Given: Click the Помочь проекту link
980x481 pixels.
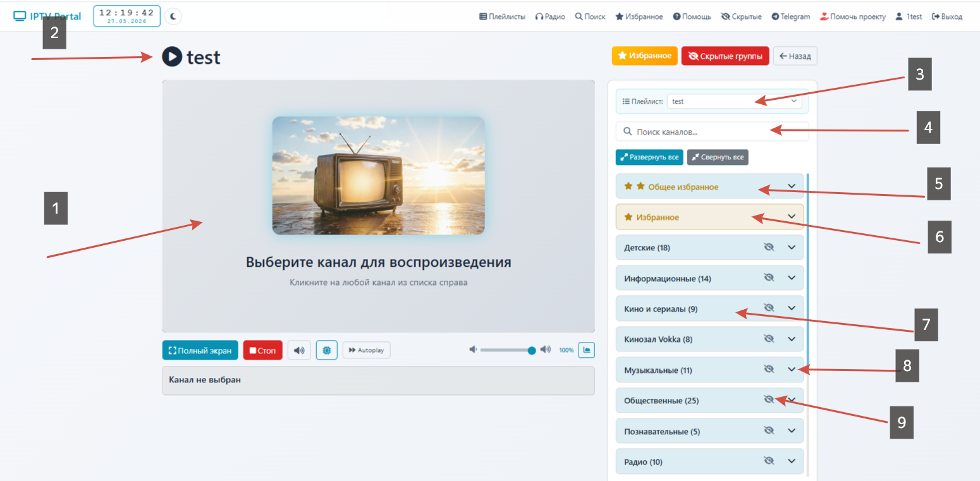Looking at the screenshot, I should pos(853,17).
